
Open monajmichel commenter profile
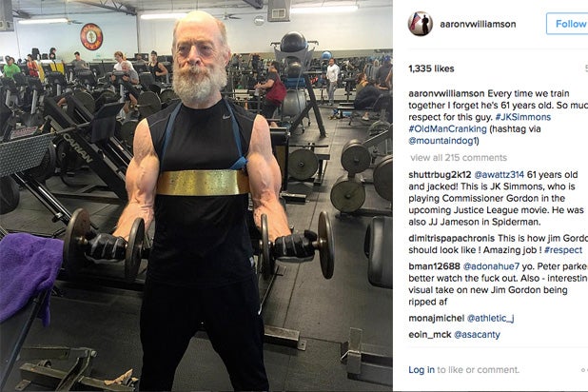[x=436, y=318]
